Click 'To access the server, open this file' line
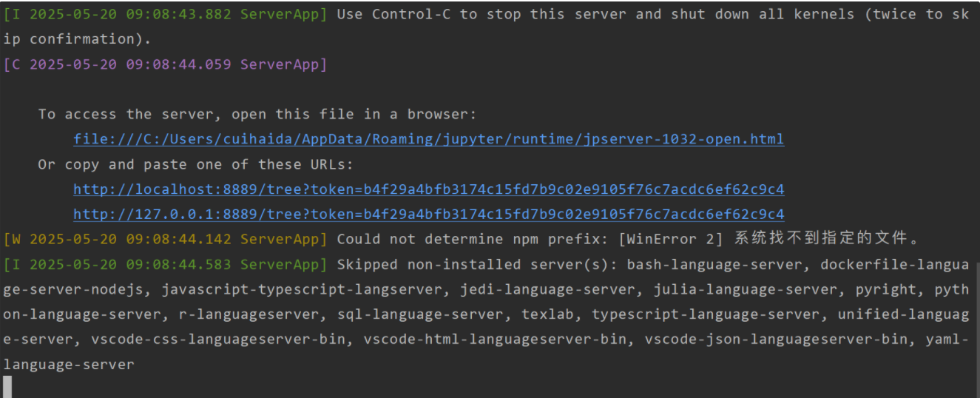 coord(258,114)
